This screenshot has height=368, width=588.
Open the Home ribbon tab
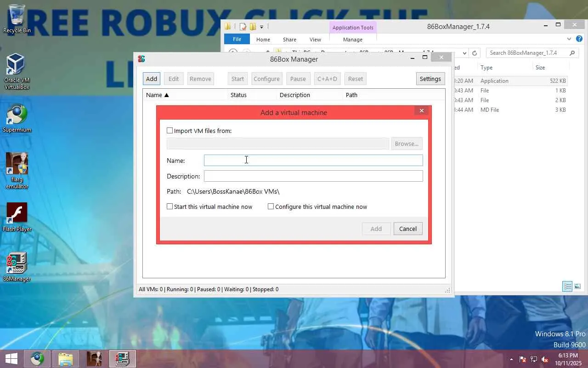click(x=263, y=40)
